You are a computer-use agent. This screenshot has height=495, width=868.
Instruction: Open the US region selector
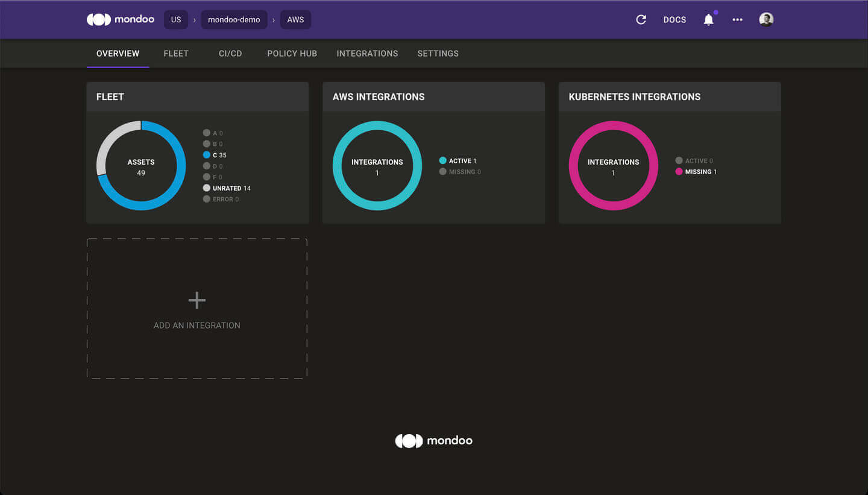pyautogui.click(x=176, y=19)
